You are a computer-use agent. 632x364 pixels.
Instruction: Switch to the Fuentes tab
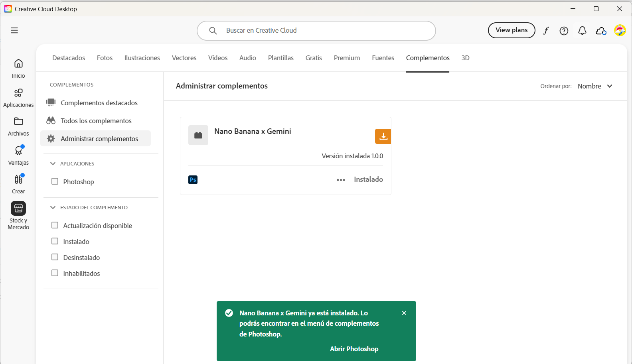coord(383,58)
